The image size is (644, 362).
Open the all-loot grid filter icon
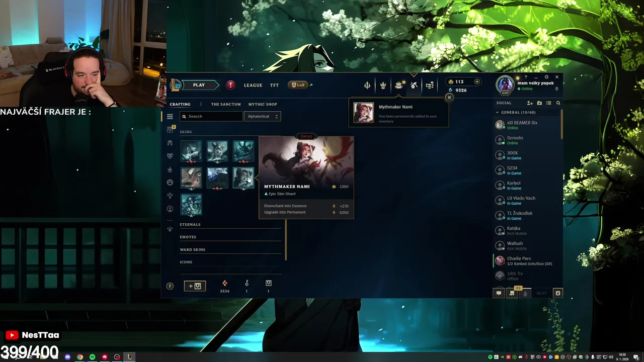tap(170, 116)
